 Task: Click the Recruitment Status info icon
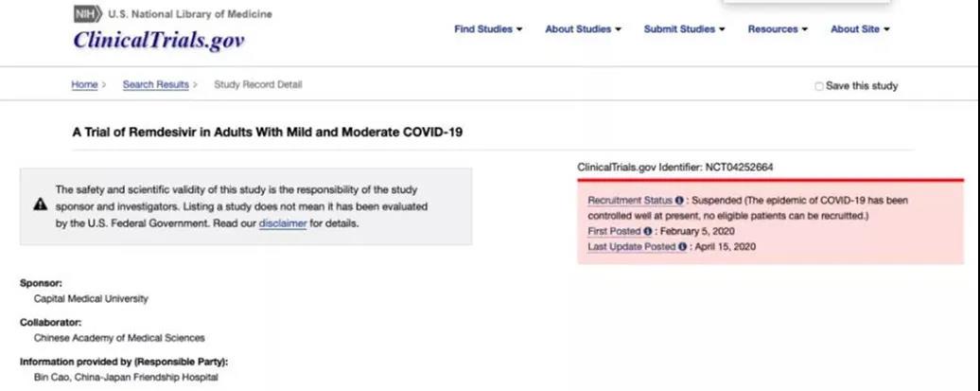(679, 201)
